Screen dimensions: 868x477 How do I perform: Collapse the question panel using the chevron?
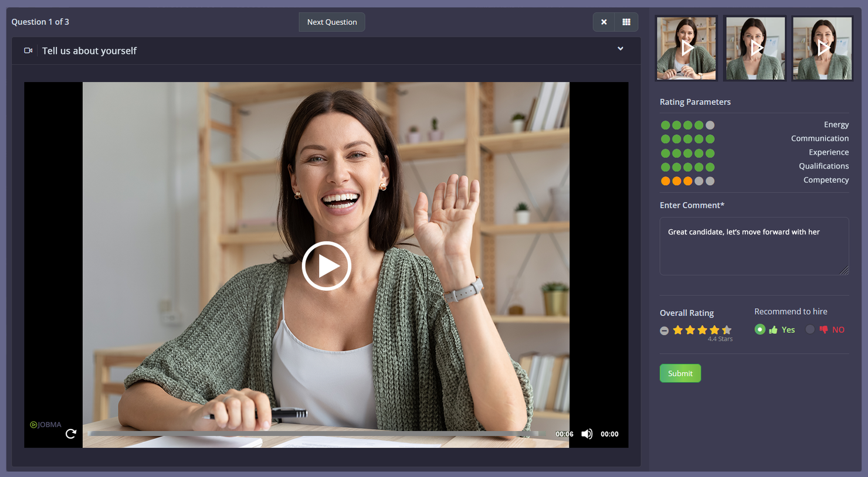pyautogui.click(x=620, y=49)
